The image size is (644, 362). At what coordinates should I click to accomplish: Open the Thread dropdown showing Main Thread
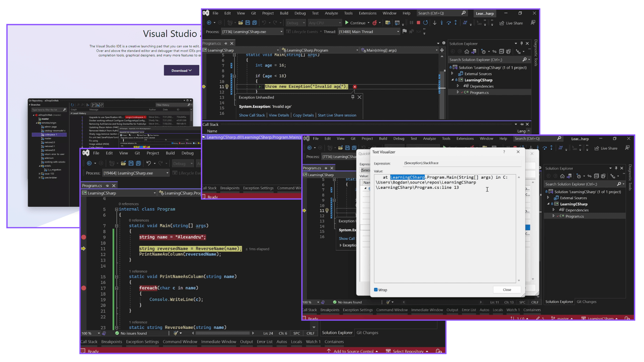pyautogui.click(x=369, y=32)
